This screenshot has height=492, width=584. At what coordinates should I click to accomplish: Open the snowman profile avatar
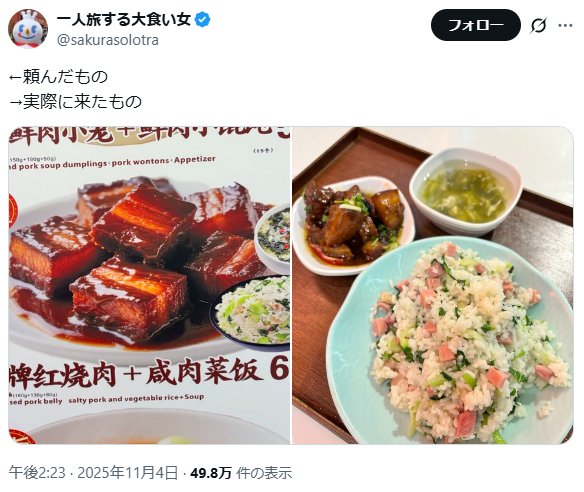click(x=28, y=29)
